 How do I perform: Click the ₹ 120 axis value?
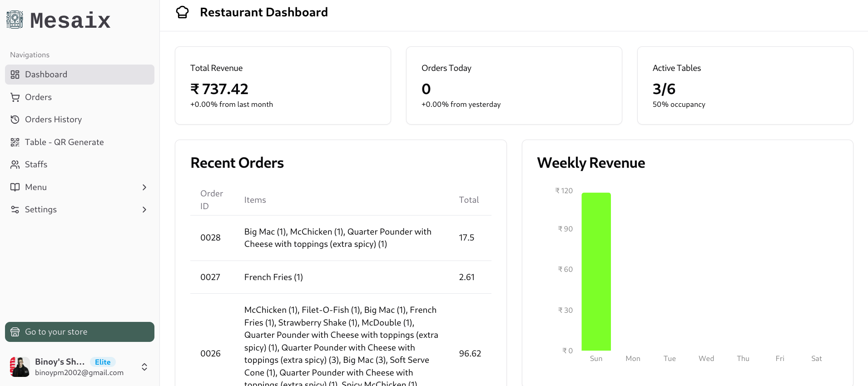[564, 191]
